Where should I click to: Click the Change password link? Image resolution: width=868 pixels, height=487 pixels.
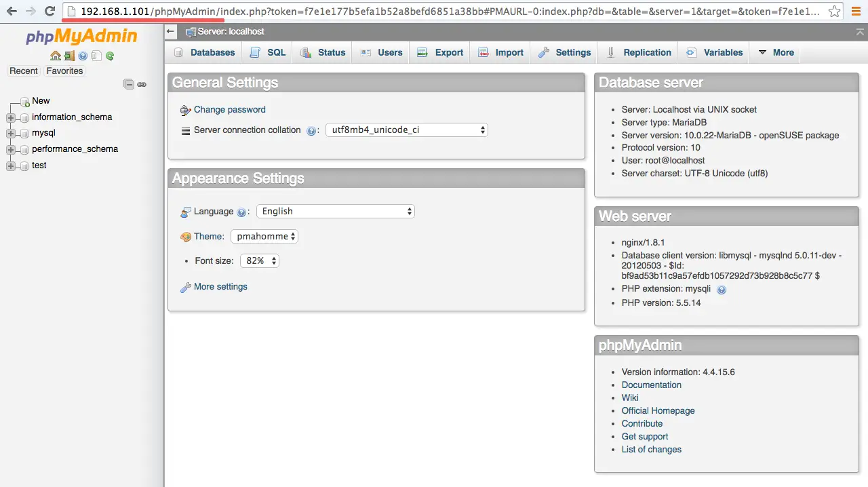[229, 110]
